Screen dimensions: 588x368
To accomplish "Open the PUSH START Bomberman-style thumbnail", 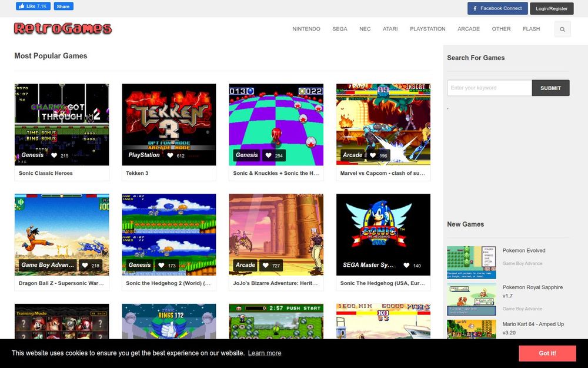I will pyautogui.click(x=276, y=321).
